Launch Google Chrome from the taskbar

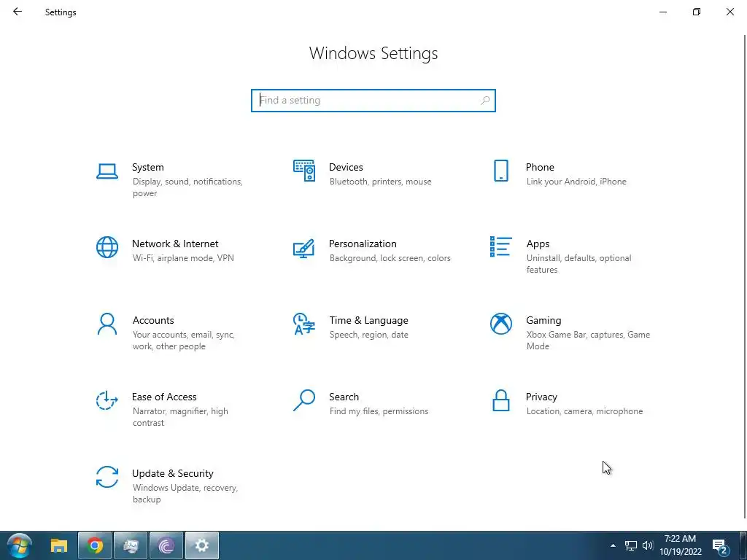95,545
